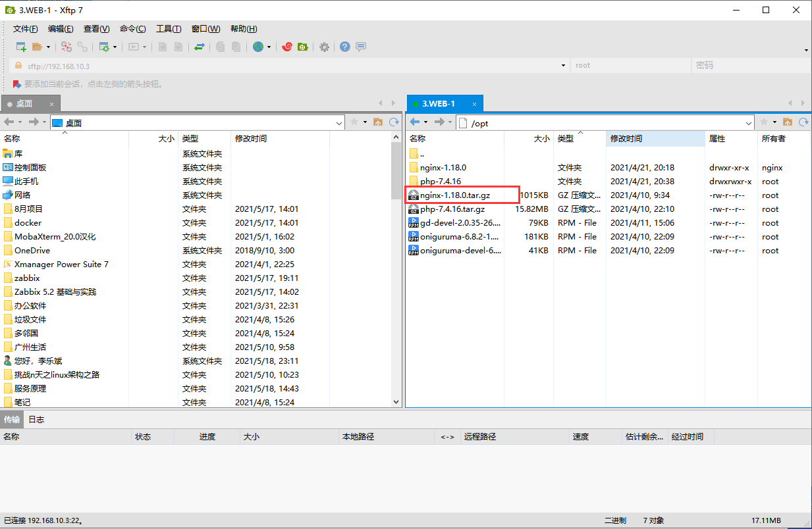The height and width of the screenshot is (529, 812).
Task: Click the add-session bookmark arrow icon
Action: click(16, 84)
